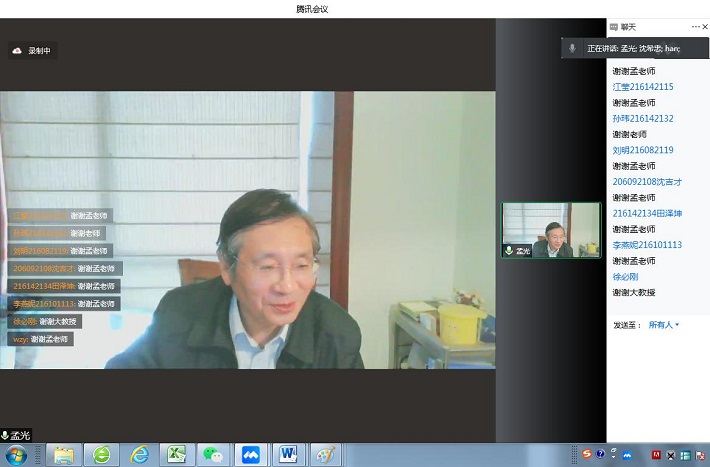
Task: Close the chat panel
Action: point(704,26)
